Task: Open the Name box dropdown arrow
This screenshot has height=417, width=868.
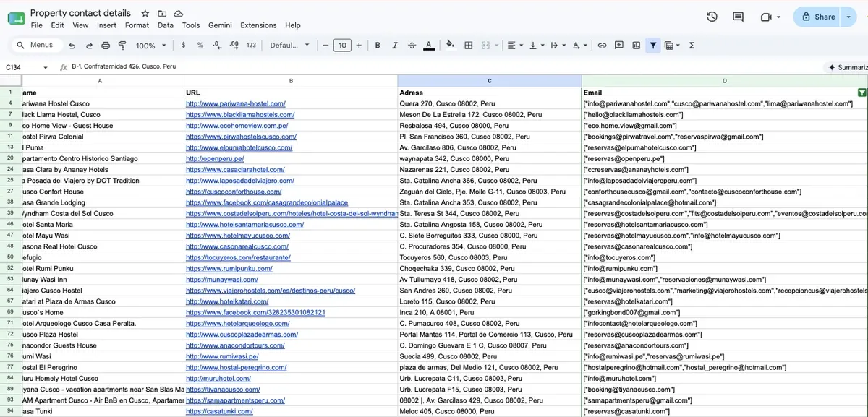Action: (x=46, y=67)
